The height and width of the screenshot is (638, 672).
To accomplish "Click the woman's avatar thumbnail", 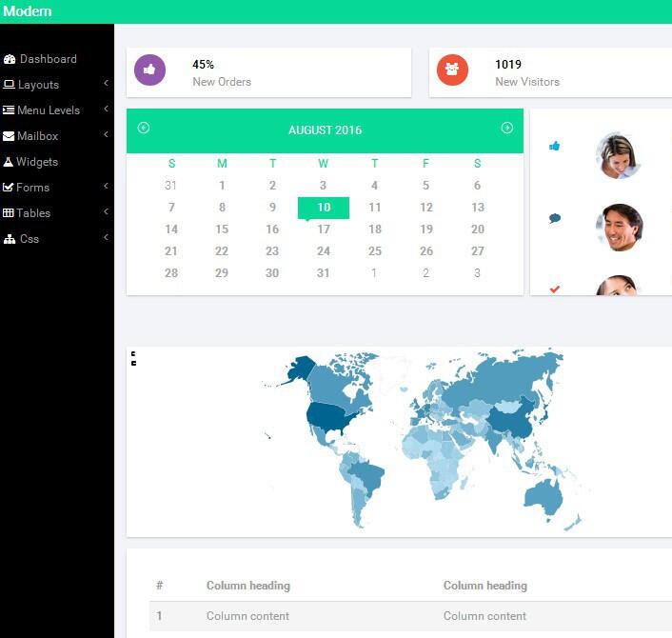I will 619,155.
